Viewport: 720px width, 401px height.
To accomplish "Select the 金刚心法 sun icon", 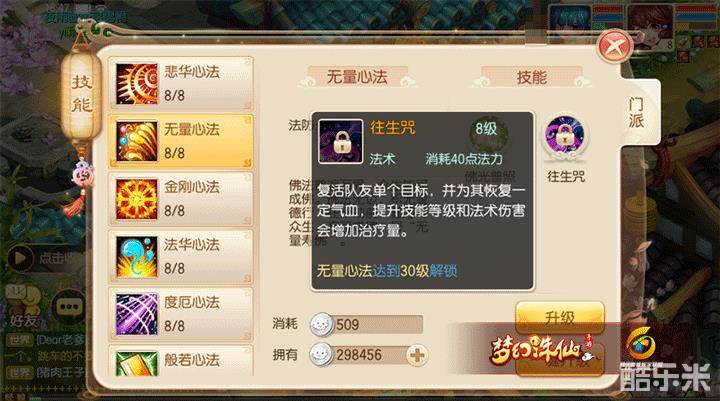I will pyautogui.click(x=137, y=199).
